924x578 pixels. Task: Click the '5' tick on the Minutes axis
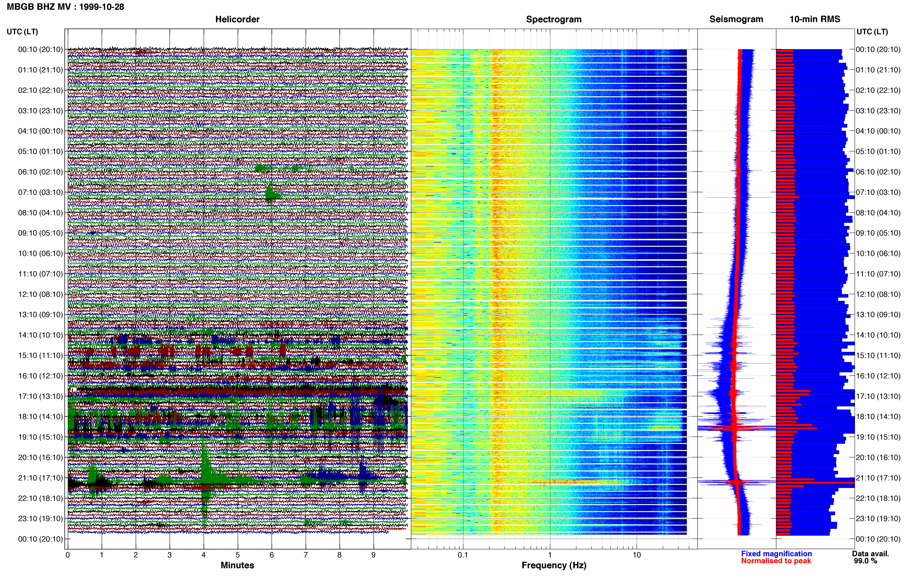[x=238, y=555]
